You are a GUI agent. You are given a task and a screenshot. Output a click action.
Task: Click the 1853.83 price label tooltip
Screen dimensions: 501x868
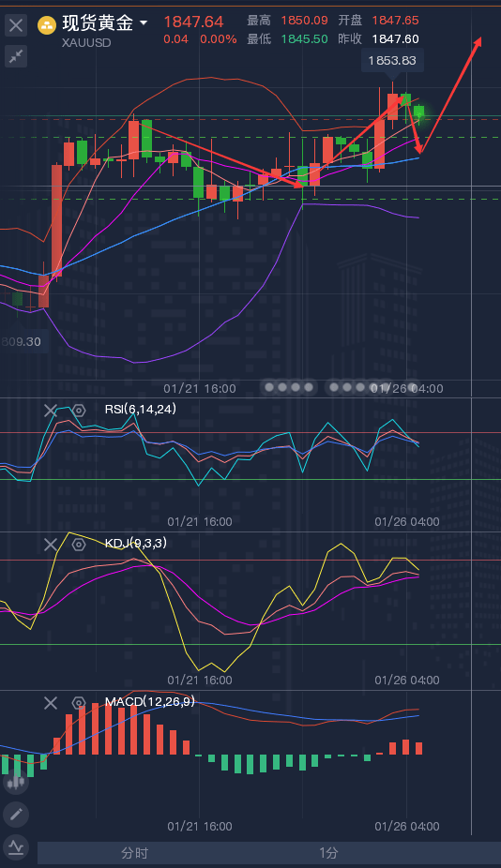point(392,60)
